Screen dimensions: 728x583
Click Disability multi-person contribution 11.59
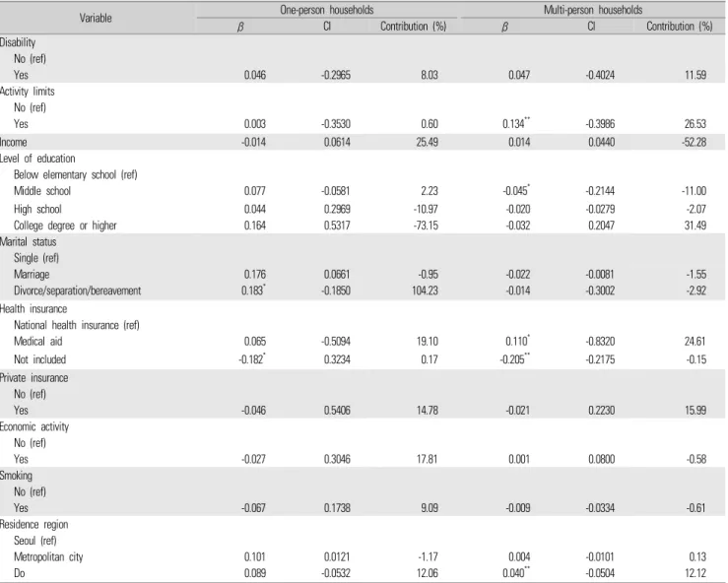pyautogui.click(x=695, y=75)
